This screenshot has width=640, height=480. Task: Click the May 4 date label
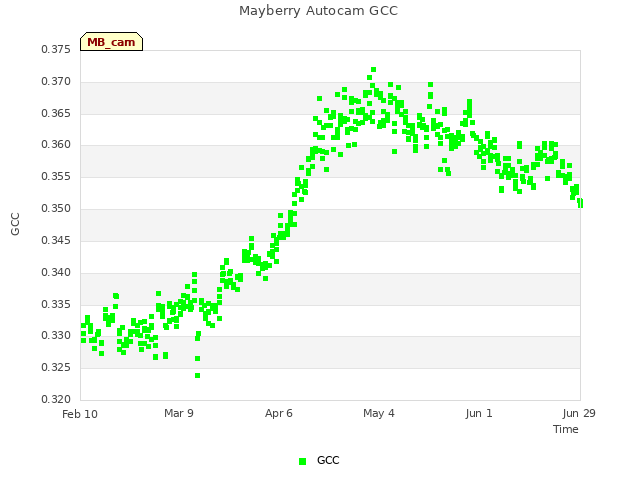coord(379,413)
